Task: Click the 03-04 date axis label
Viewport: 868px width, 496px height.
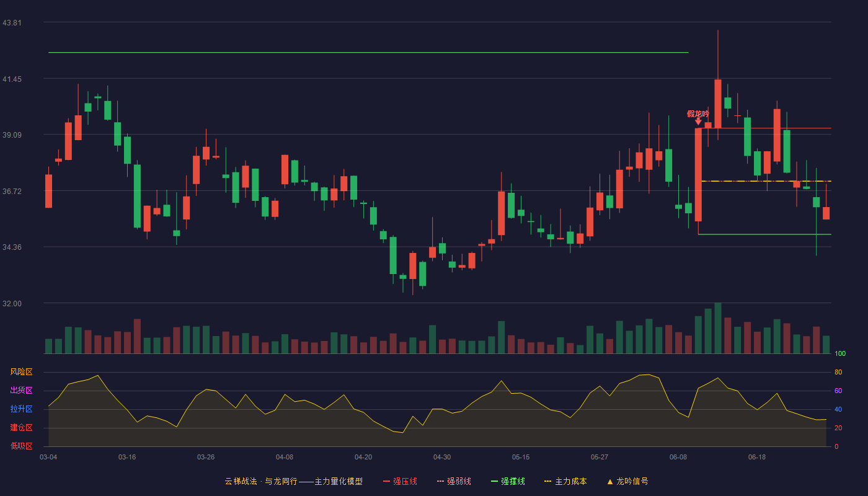Action: click(48, 457)
